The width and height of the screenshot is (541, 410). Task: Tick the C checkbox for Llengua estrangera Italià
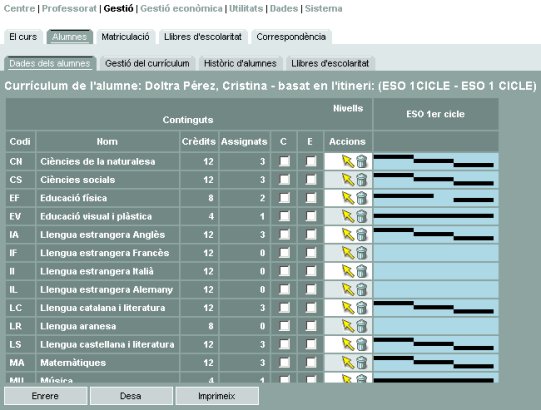pyautogui.click(x=284, y=271)
